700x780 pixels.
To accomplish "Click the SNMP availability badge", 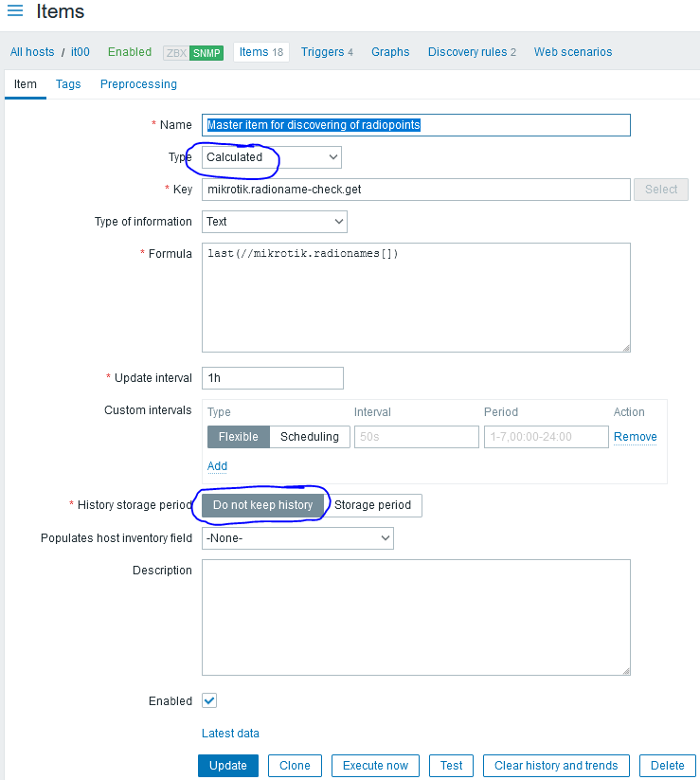I will (x=206, y=53).
